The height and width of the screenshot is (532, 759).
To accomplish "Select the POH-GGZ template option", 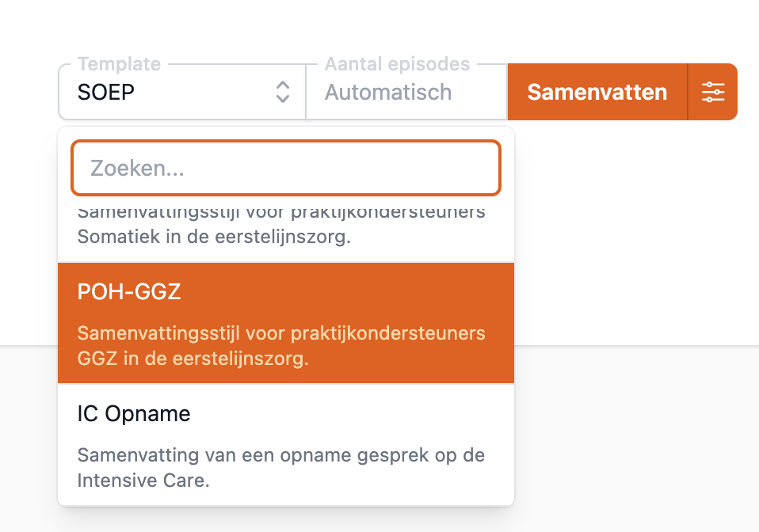I will pyautogui.click(x=286, y=323).
